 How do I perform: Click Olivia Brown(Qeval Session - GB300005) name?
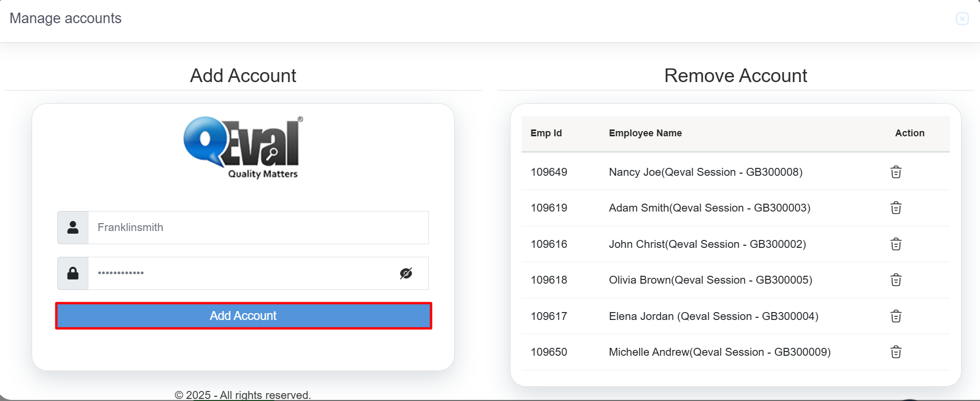[711, 280]
